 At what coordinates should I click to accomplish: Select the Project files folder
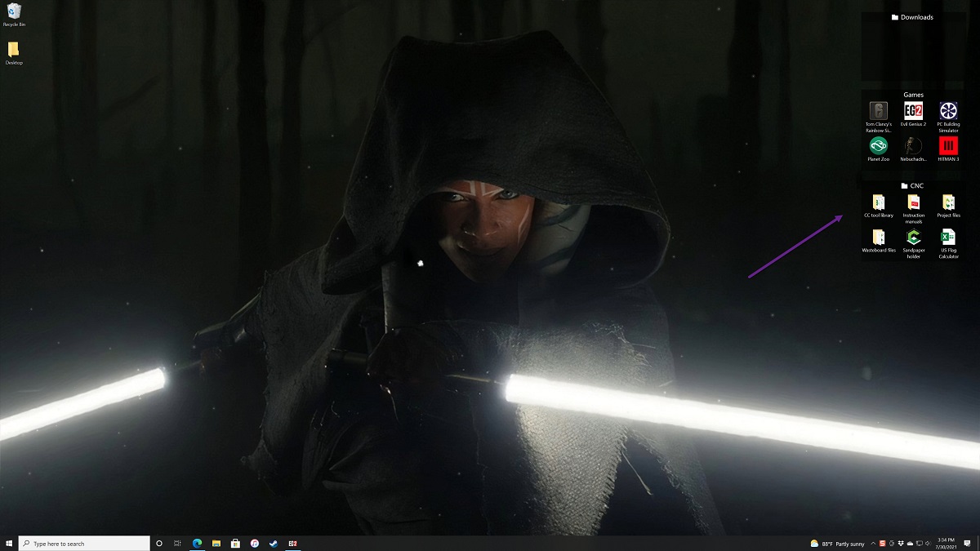coord(948,206)
